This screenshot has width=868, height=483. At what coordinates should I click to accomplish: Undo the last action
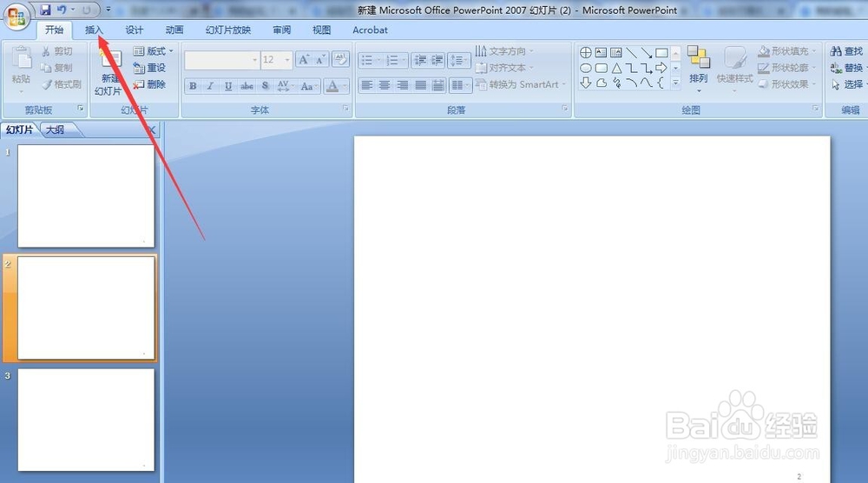62,10
